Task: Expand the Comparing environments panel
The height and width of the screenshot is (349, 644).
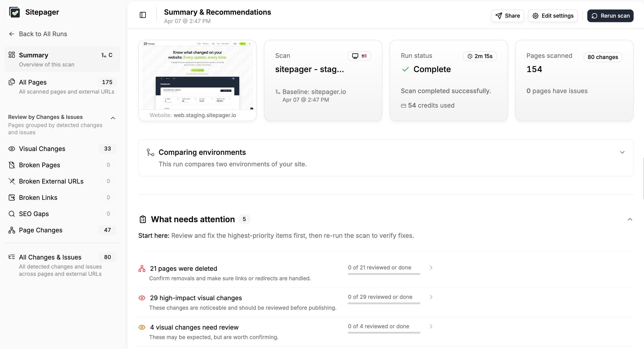Action: click(x=622, y=152)
